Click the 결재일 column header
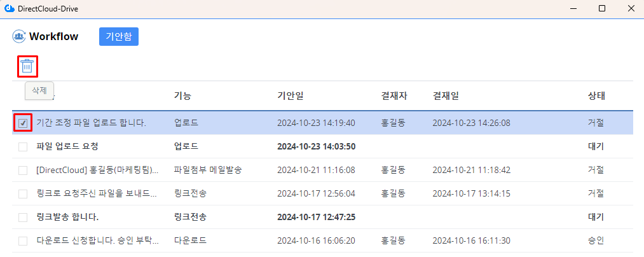The height and width of the screenshot is (257, 644). (x=446, y=96)
